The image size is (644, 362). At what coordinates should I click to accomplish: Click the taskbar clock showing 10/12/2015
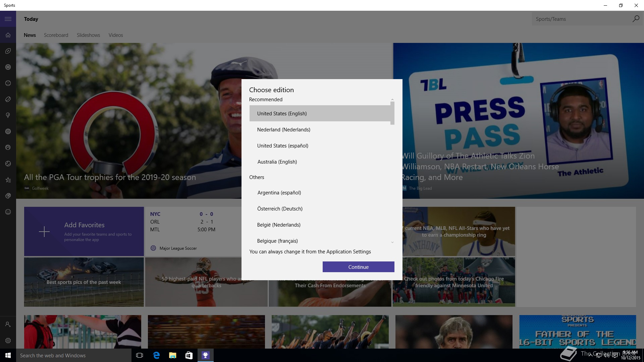[631, 355]
